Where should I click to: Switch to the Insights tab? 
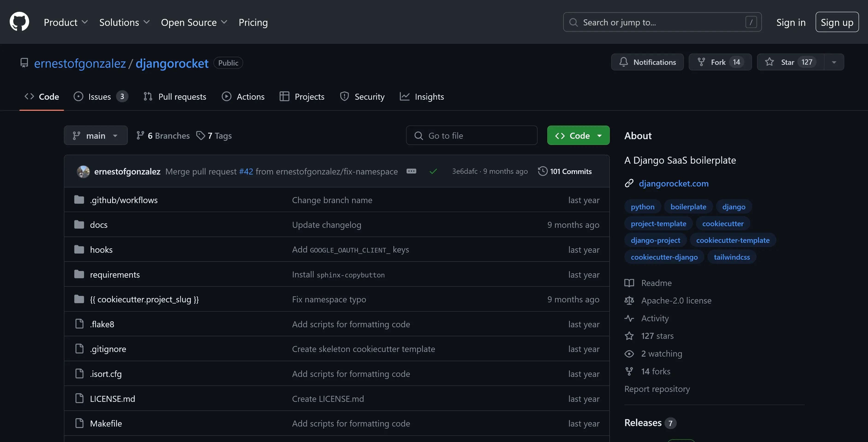(x=422, y=97)
